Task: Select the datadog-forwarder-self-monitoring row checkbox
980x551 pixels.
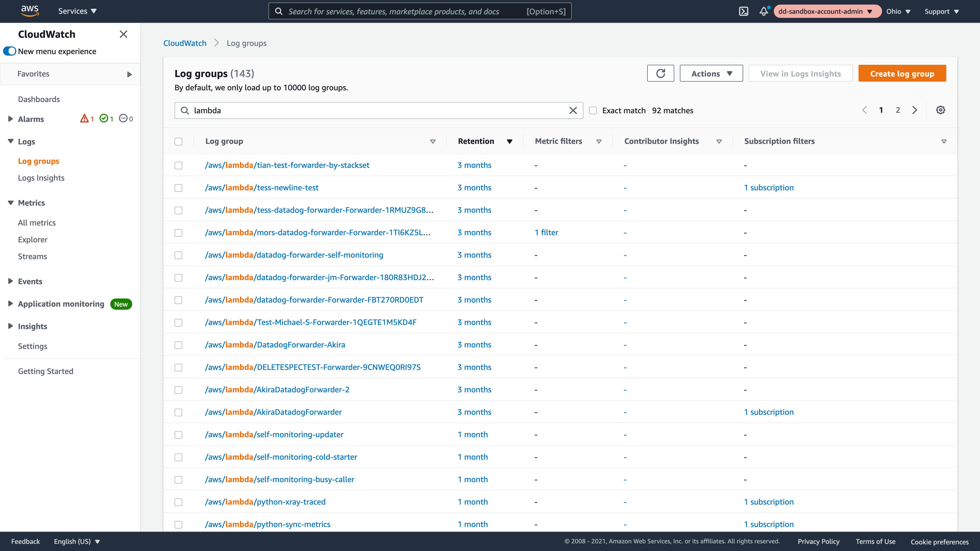Action: 178,255
